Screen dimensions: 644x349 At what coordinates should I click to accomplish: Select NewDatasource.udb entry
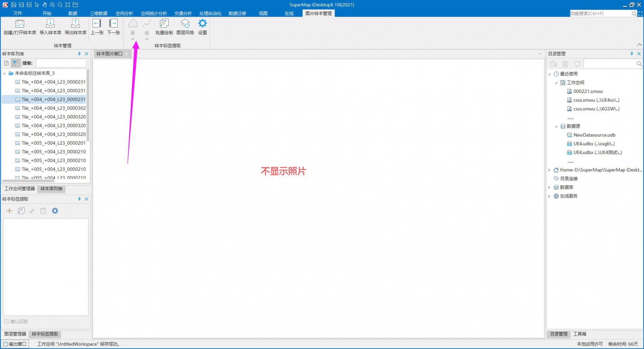pyautogui.click(x=591, y=135)
